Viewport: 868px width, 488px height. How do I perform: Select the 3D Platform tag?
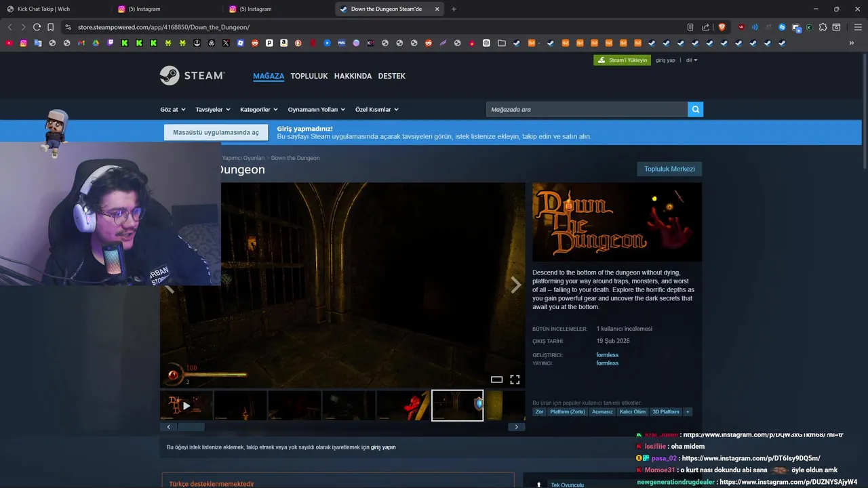point(666,411)
